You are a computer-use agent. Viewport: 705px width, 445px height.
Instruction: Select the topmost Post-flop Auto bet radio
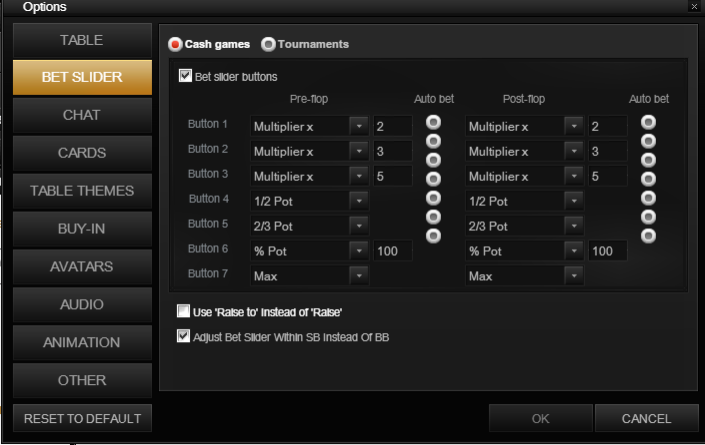(648, 121)
